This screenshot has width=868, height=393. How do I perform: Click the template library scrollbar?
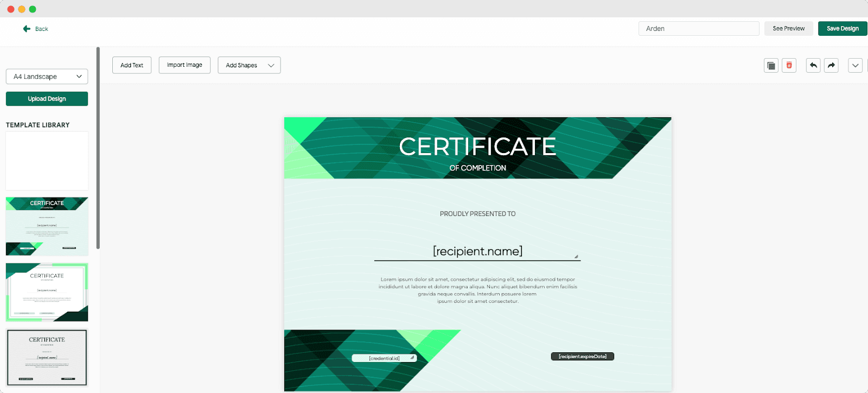[x=98, y=148]
